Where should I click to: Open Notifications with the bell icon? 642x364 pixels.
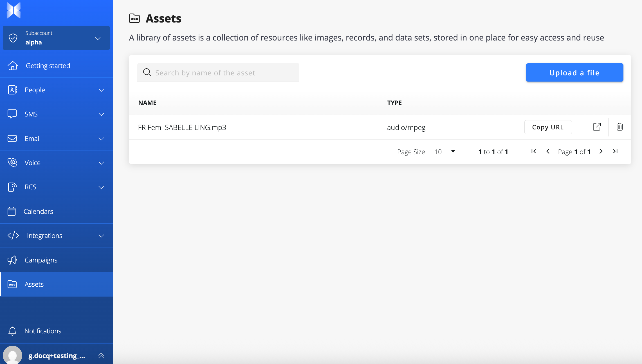[x=12, y=331]
